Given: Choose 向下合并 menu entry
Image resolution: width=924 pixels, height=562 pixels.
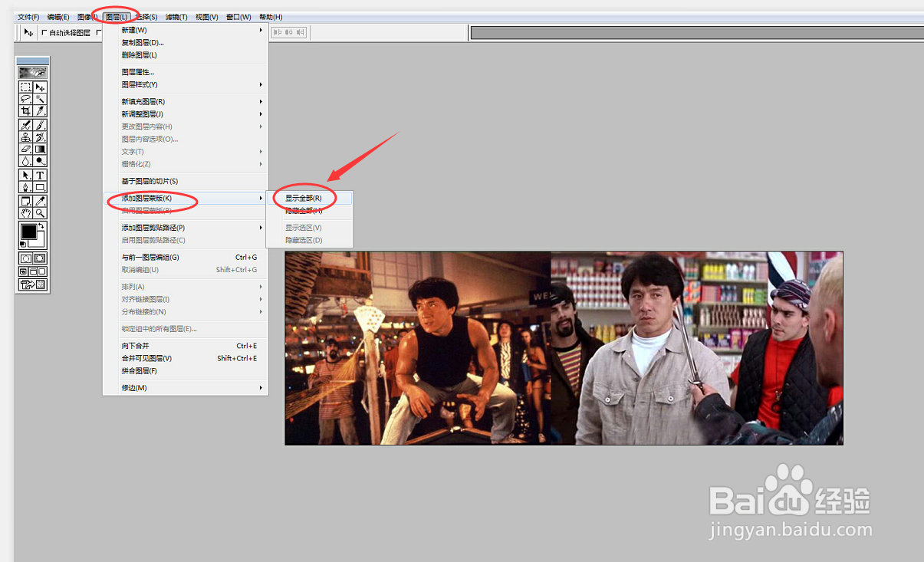Looking at the screenshot, I should click(x=186, y=346).
